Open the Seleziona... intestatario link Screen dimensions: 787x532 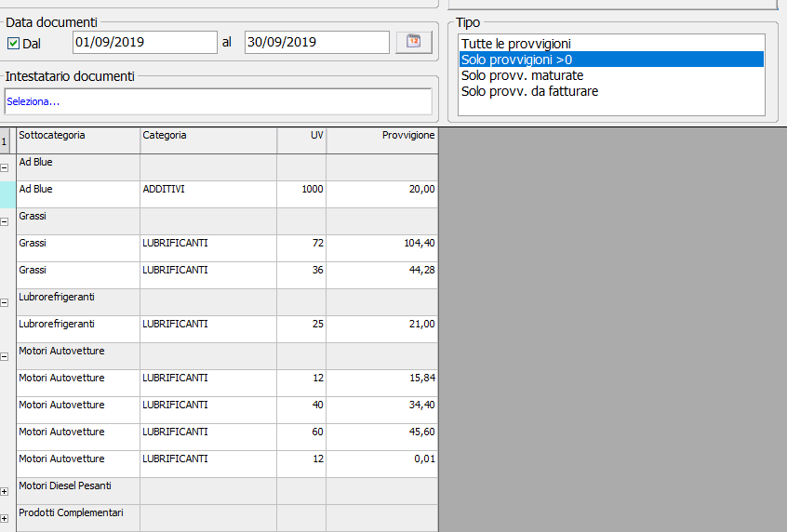coord(33,101)
